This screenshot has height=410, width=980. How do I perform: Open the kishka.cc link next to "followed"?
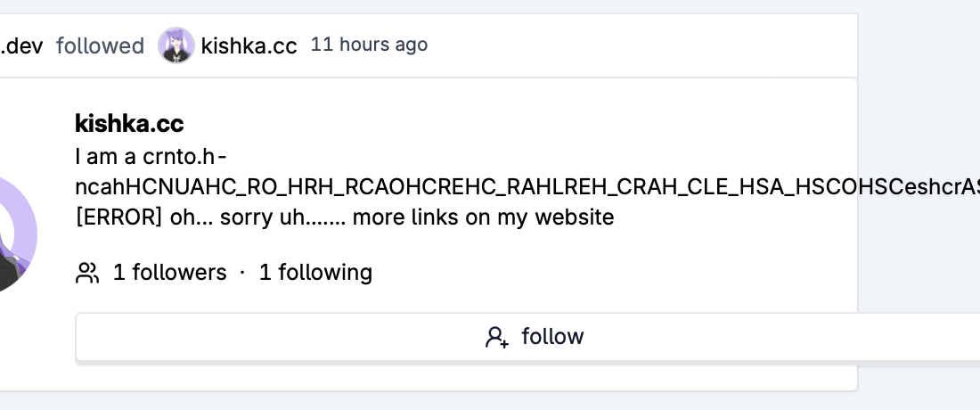(x=249, y=45)
